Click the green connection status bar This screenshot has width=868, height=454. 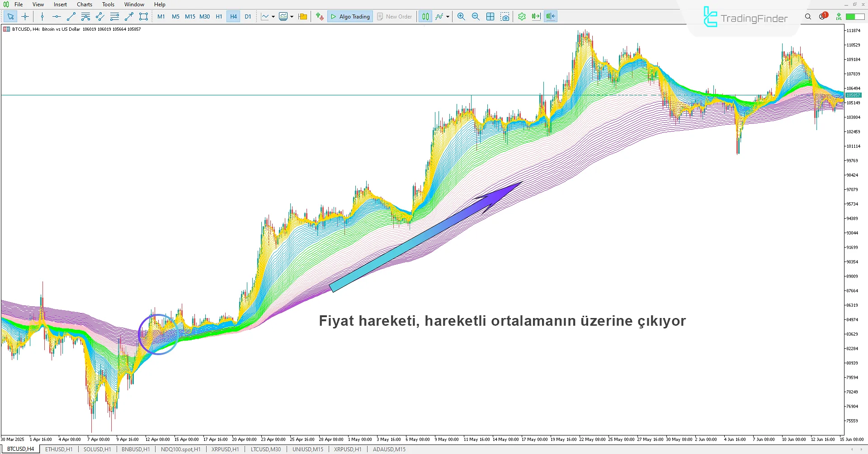[854, 16]
